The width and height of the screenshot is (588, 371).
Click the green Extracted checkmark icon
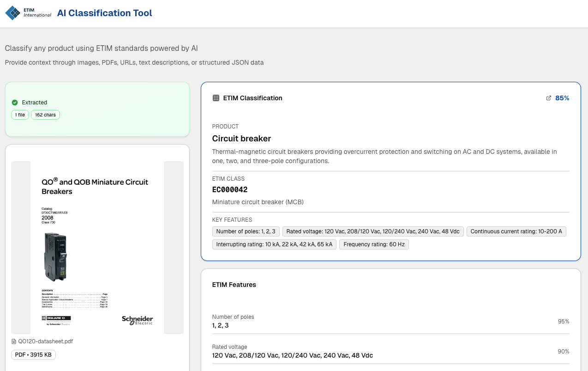[x=15, y=103]
